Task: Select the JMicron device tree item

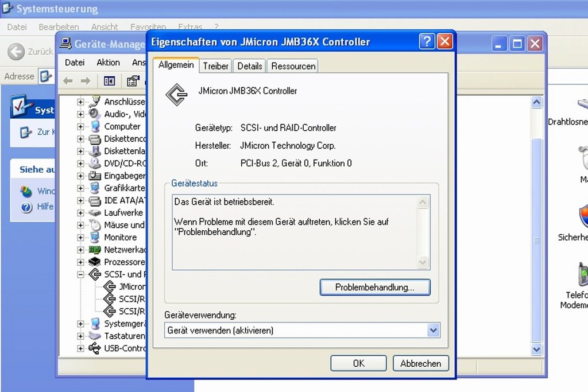Action: 131,287
